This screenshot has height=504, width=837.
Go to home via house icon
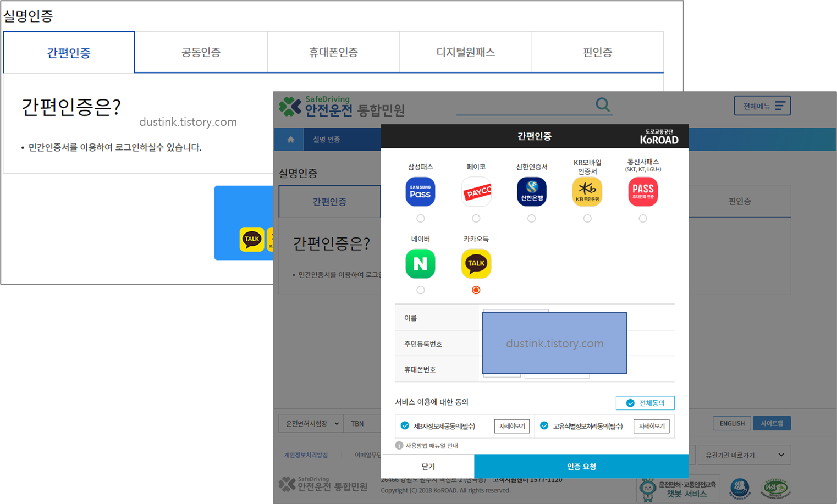point(290,140)
